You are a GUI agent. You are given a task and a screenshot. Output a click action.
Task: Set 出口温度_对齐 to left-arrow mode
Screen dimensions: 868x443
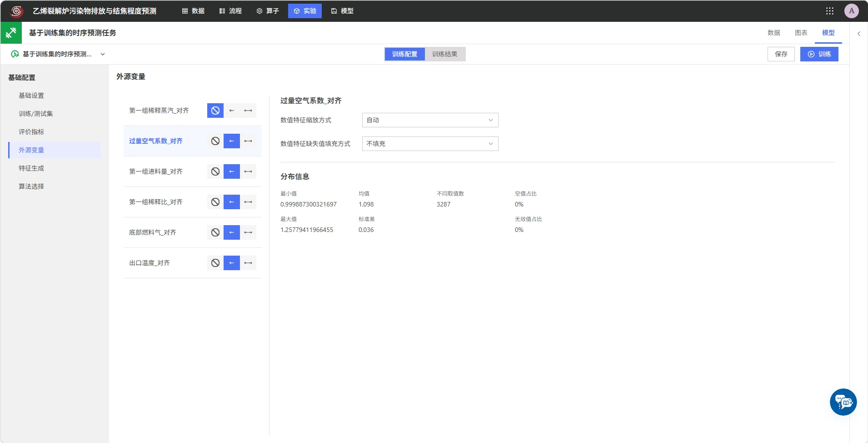(x=232, y=263)
